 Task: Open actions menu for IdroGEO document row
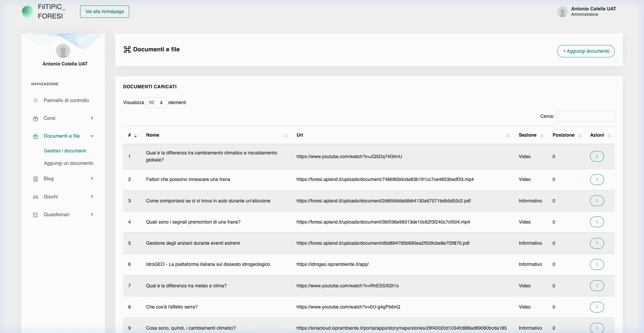pyautogui.click(x=597, y=265)
